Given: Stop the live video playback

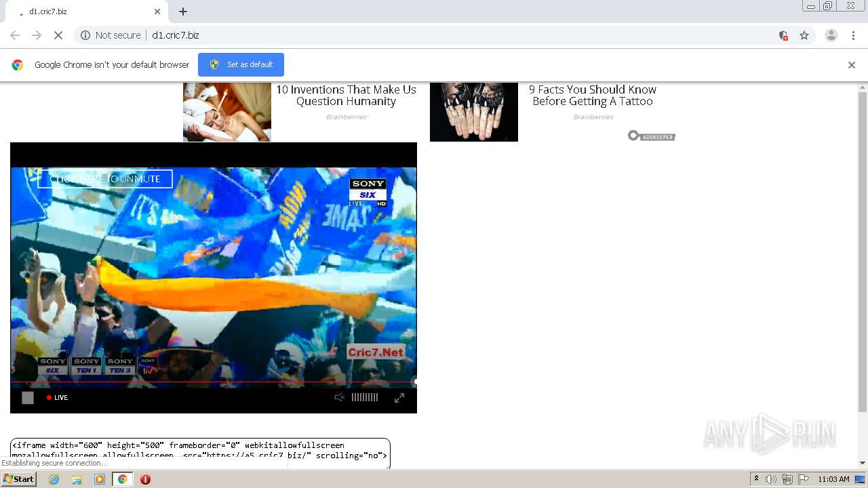Looking at the screenshot, I should [28, 398].
